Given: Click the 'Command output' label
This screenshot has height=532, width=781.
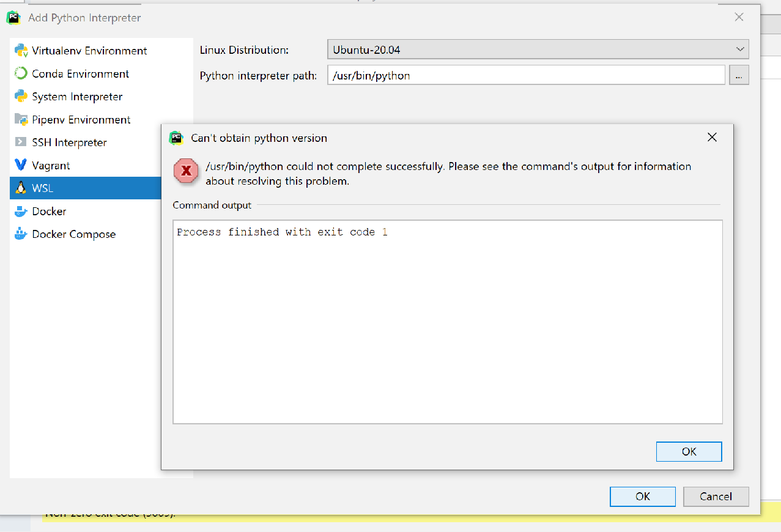Looking at the screenshot, I should 212,205.
